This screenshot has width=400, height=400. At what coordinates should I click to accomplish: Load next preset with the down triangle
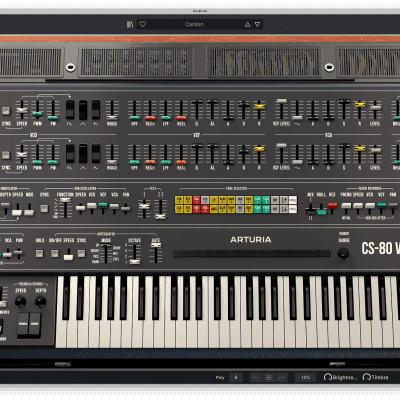[257, 24]
